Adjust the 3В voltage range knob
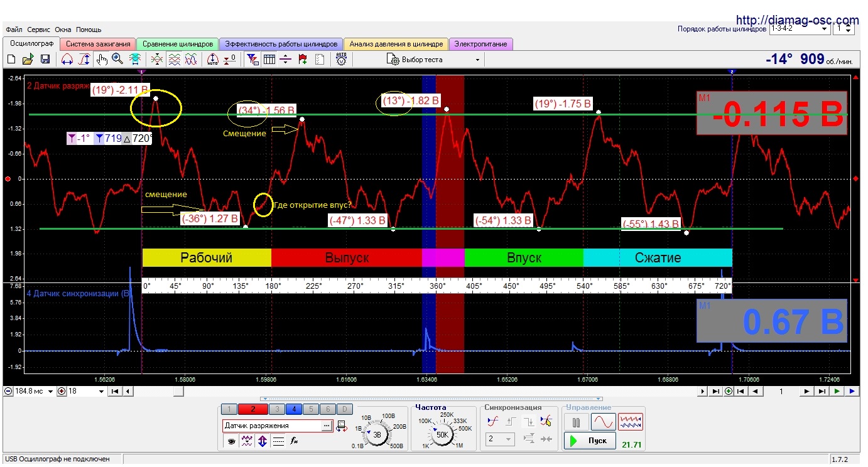This screenshot has height=467, width=868. point(377,434)
